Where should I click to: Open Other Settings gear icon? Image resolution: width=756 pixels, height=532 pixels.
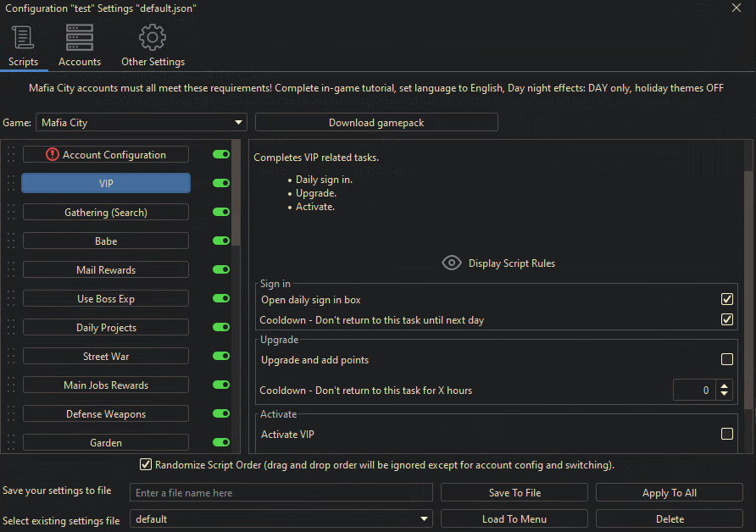[x=153, y=38]
